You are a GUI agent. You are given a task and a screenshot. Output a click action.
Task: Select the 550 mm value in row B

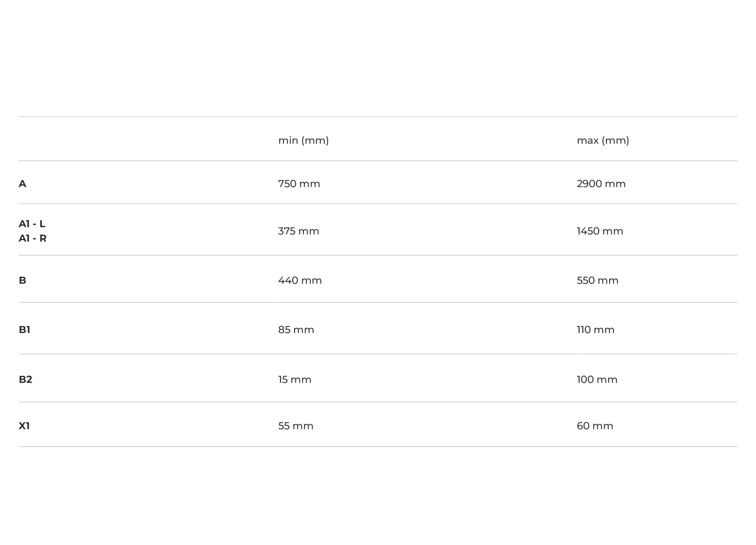[597, 280]
